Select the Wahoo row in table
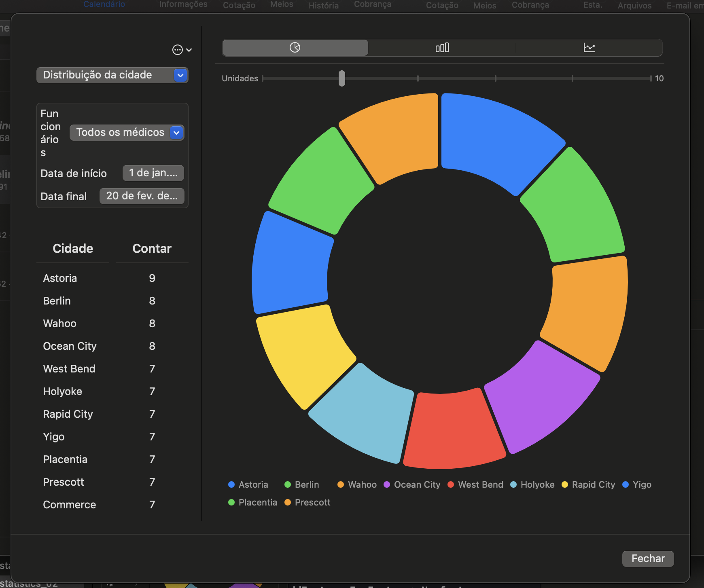 pos(112,324)
